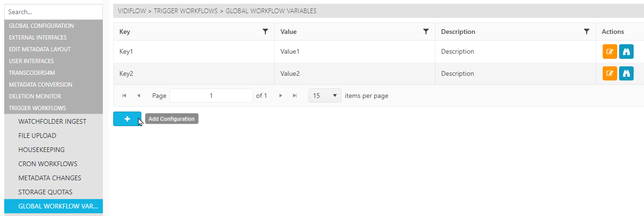
Task: Collapse the Trigger Workflows section
Action: coord(38,108)
